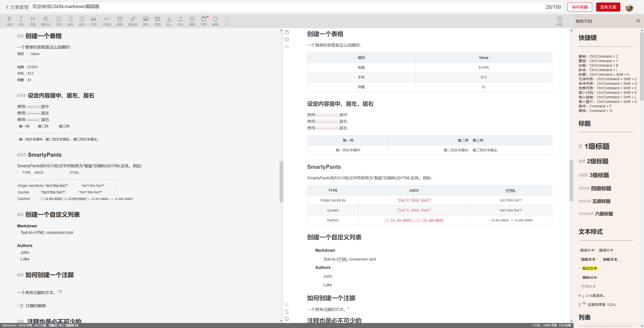
Task: Close the 帮助文档 panel
Action: pyautogui.click(x=638, y=21)
